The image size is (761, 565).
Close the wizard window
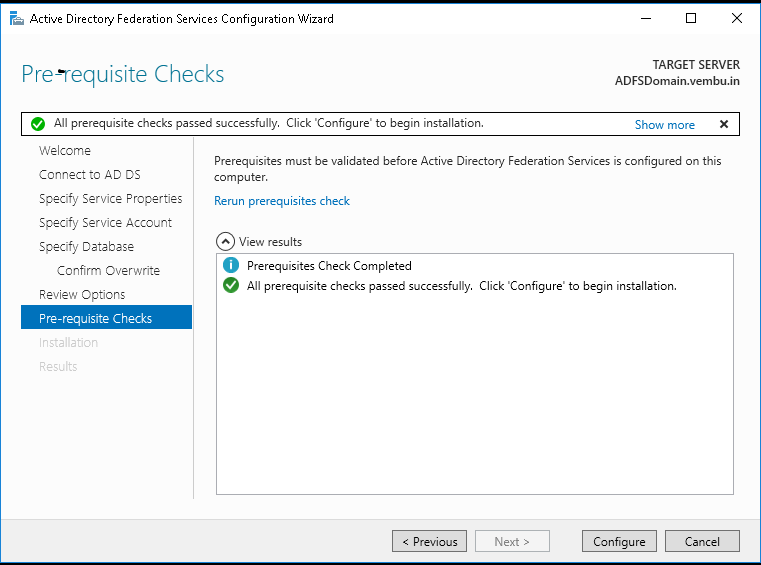pos(737,18)
